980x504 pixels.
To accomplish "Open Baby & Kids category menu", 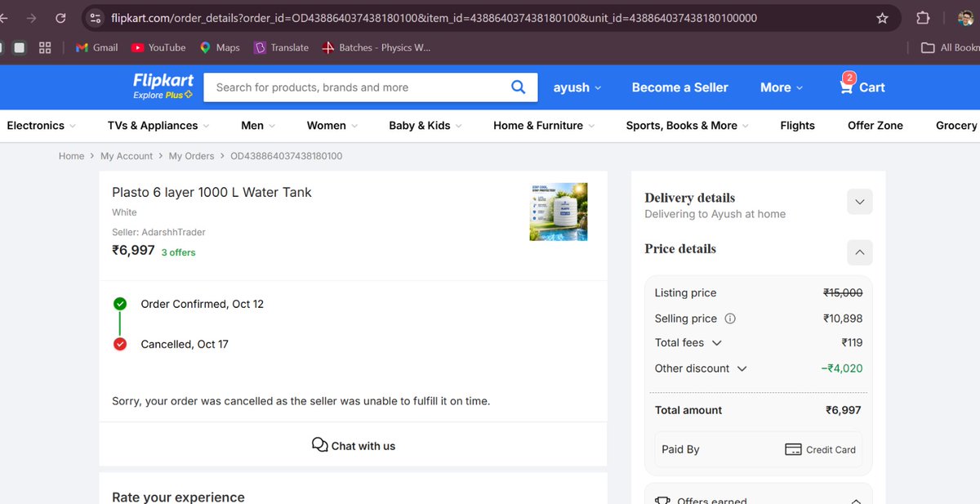I will click(425, 126).
